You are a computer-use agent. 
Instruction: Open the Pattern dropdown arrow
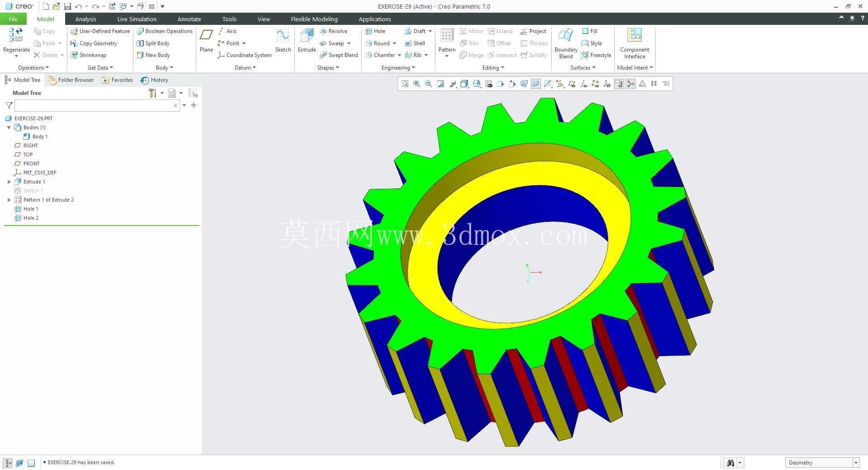(x=447, y=56)
